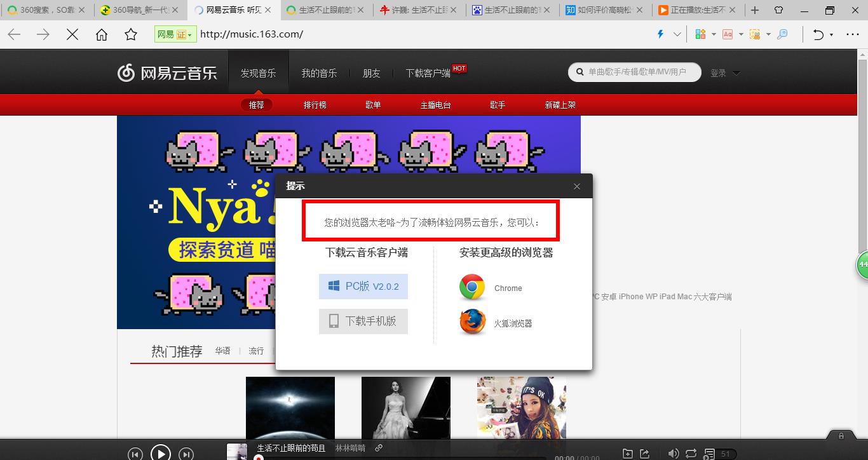Download the PC版 V2.0.2 client
This screenshot has width=868, height=460.
[x=363, y=287]
